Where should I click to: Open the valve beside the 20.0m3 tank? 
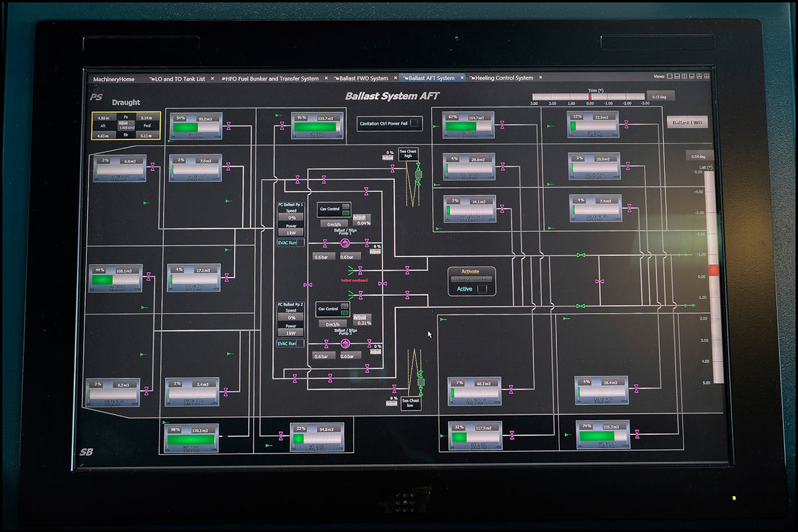[x=628, y=166]
